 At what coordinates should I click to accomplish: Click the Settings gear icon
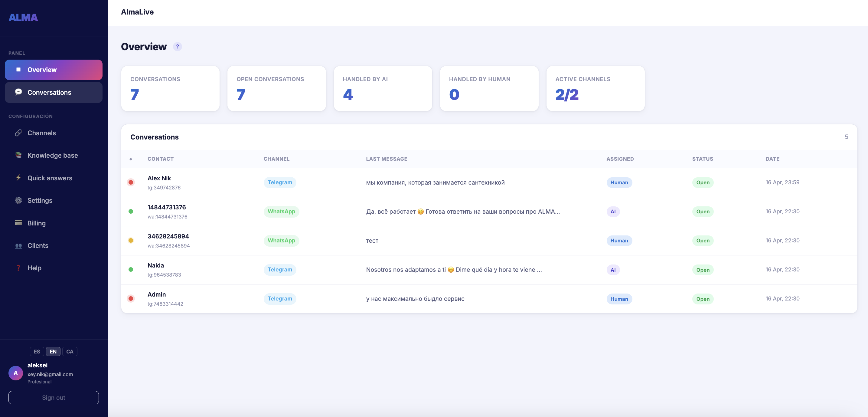pyautogui.click(x=18, y=200)
